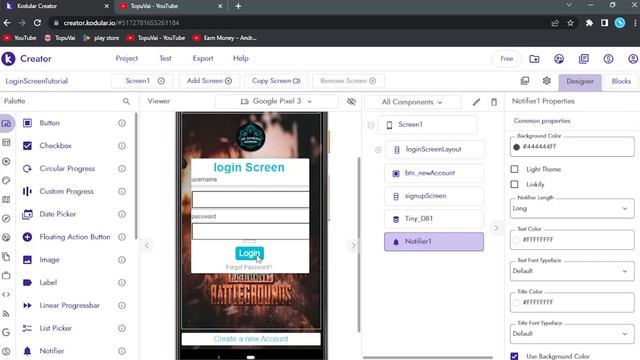Open Title Color swatch
Image resolution: width=640 pixels, height=360 pixels.
point(516,302)
